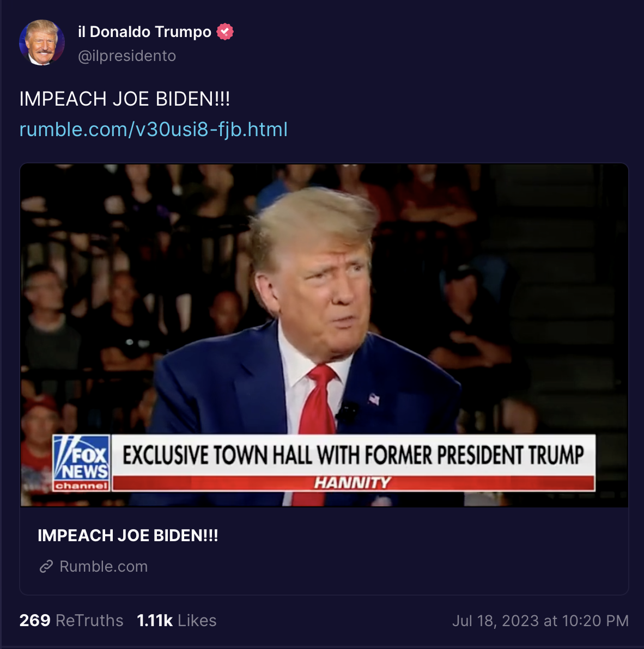Follow the rumble.com/v30usi8-fjb.html link
644x649 pixels.
tap(154, 129)
